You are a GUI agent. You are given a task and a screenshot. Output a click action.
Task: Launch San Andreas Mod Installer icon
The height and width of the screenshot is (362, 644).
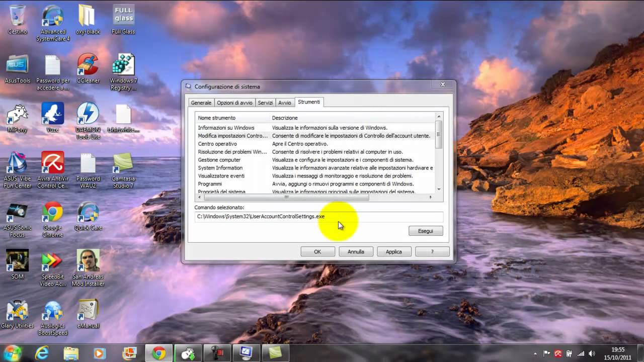pos(88,268)
